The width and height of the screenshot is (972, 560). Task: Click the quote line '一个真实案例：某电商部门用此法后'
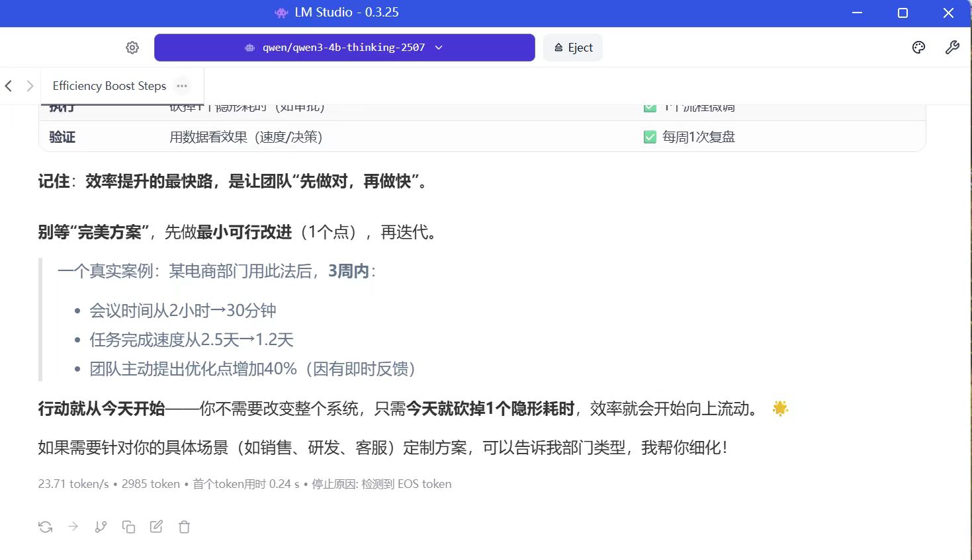click(x=216, y=271)
